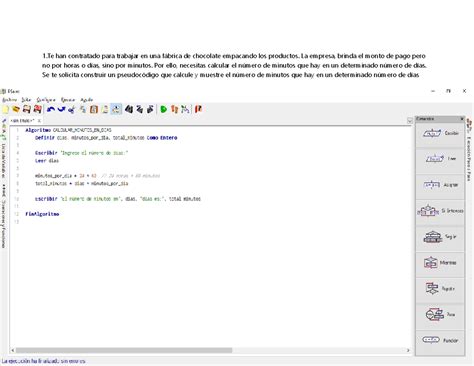Open the Ayuda menu
This screenshot has height=366, width=474.
click(87, 100)
